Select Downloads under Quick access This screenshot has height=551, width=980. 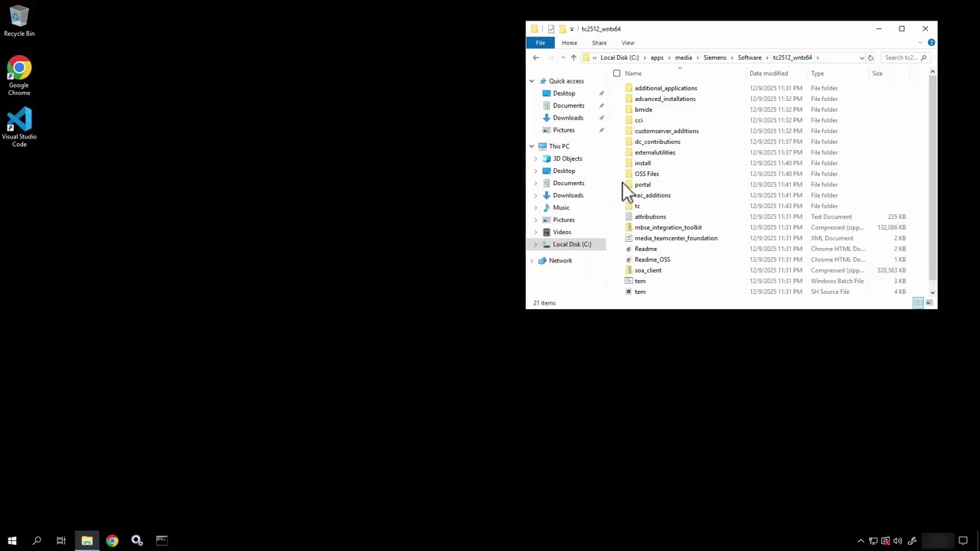coord(568,118)
